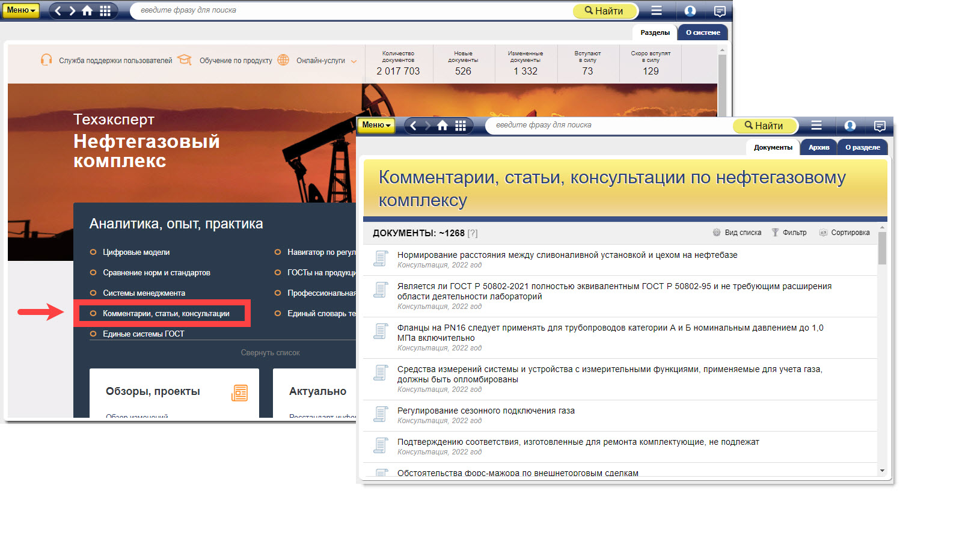The image size is (980, 556).
Task: Open Обучение по продукту link
Action: point(236,61)
